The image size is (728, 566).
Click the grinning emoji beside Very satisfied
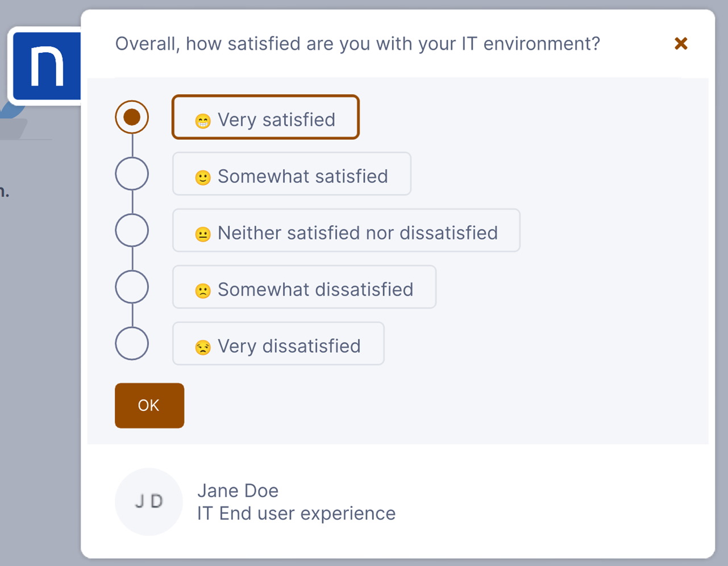(x=203, y=120)
